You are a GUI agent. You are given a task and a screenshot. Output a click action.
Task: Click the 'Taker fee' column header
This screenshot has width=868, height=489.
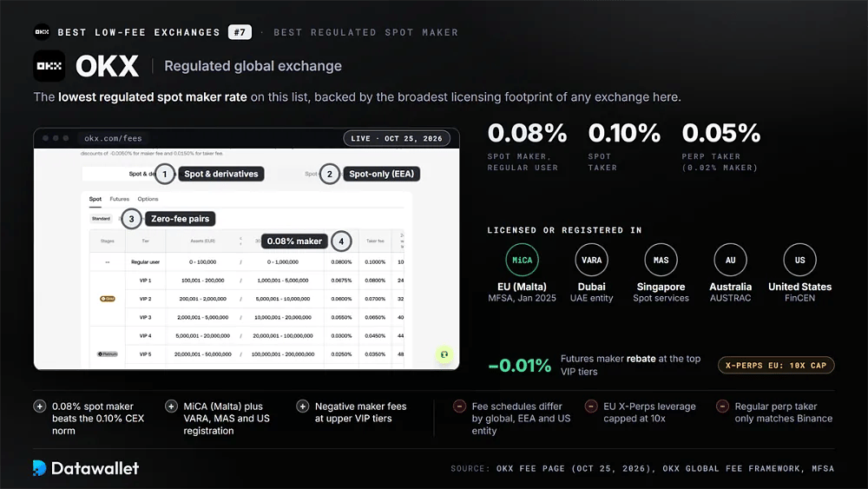(375, 241)
